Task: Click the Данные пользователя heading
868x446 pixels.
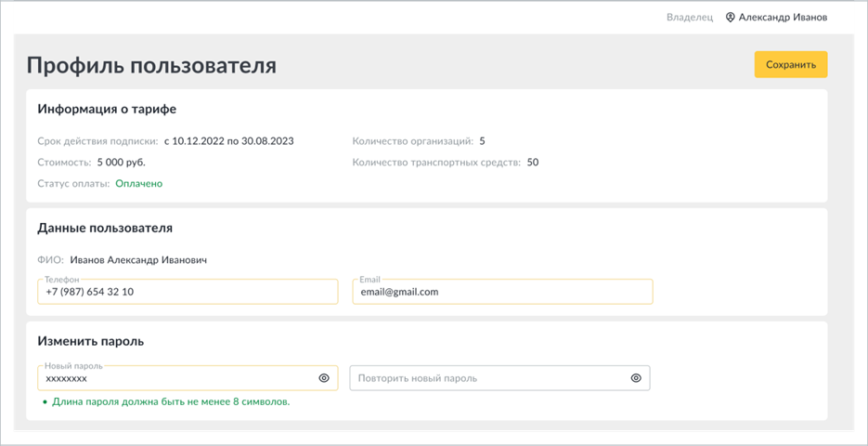Action: [x=105, y=228]
